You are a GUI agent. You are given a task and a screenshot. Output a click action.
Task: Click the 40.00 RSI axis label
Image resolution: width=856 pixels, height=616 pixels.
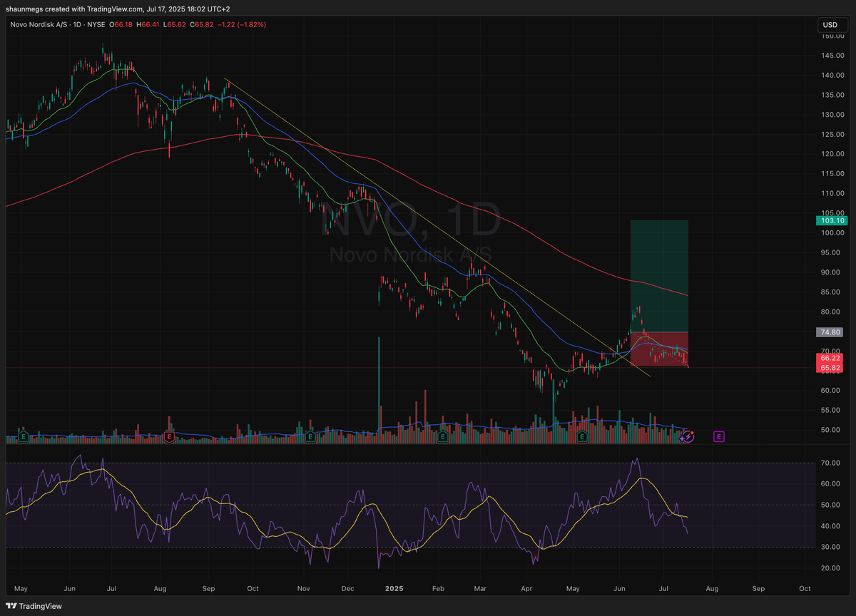830,526
